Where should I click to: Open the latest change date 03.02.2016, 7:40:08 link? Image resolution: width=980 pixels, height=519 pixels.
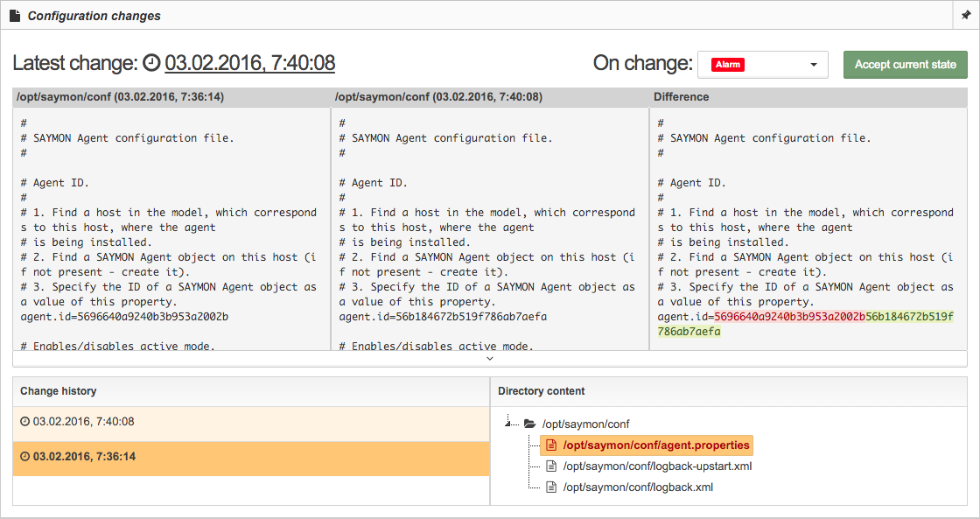(x=250, y=62)
